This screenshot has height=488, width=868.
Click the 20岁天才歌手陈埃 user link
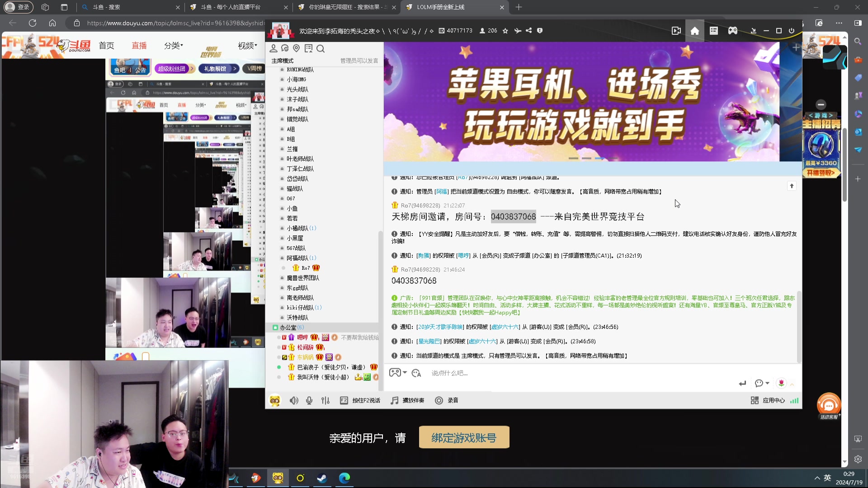(440, 327)
